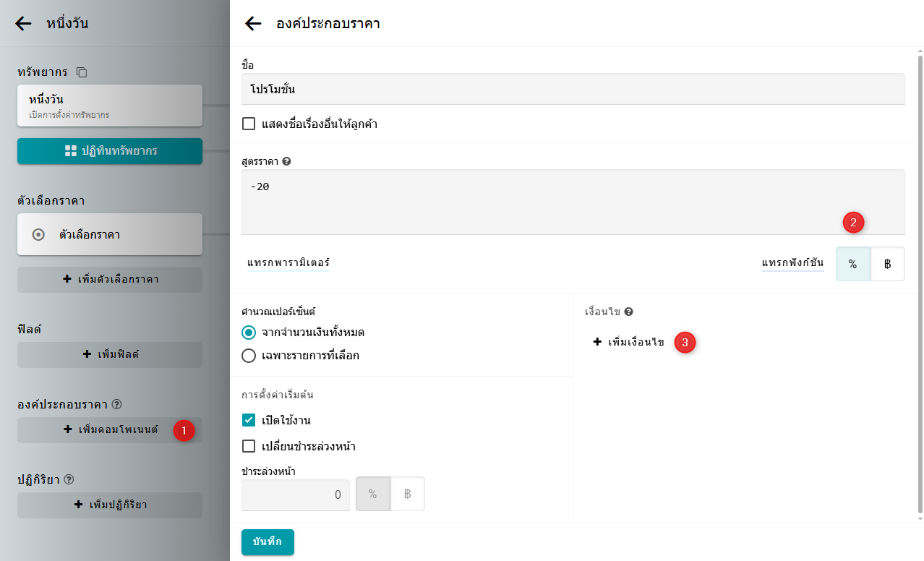Enable แสดงชื่อเรื่องอื่นให้ลูกค้า checkbox
Viewport: 924px width, 561px height.
[249, 124]
